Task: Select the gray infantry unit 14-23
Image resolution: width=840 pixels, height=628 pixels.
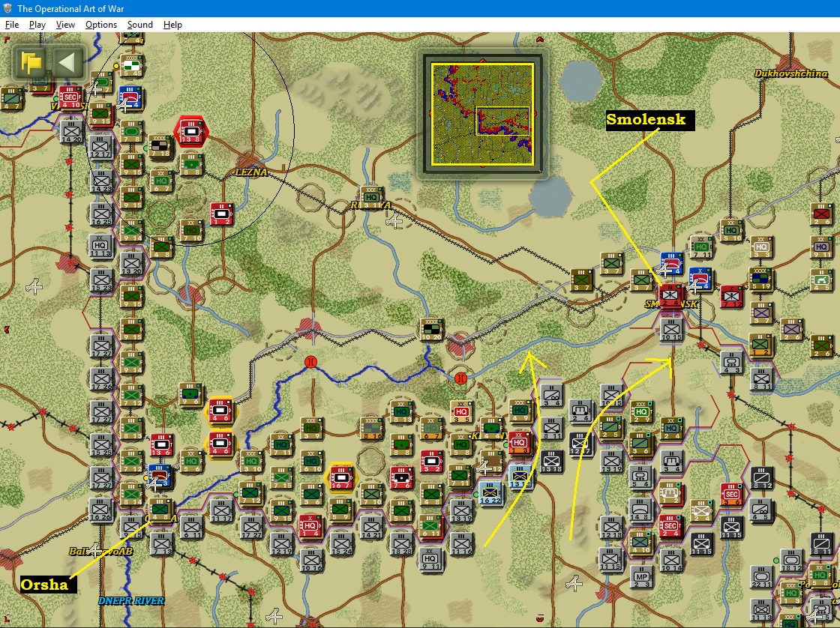Action: pos(100,181)
